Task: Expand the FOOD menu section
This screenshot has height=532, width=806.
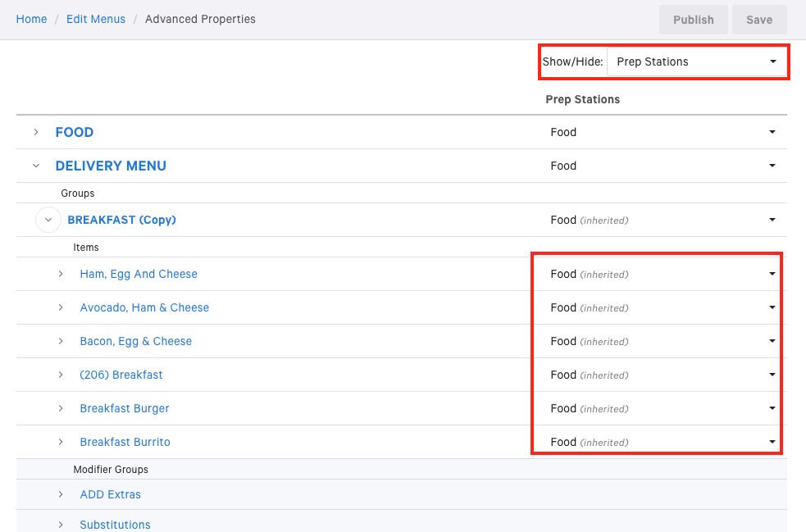Action: pyautogui.click(x=35, y=132)
